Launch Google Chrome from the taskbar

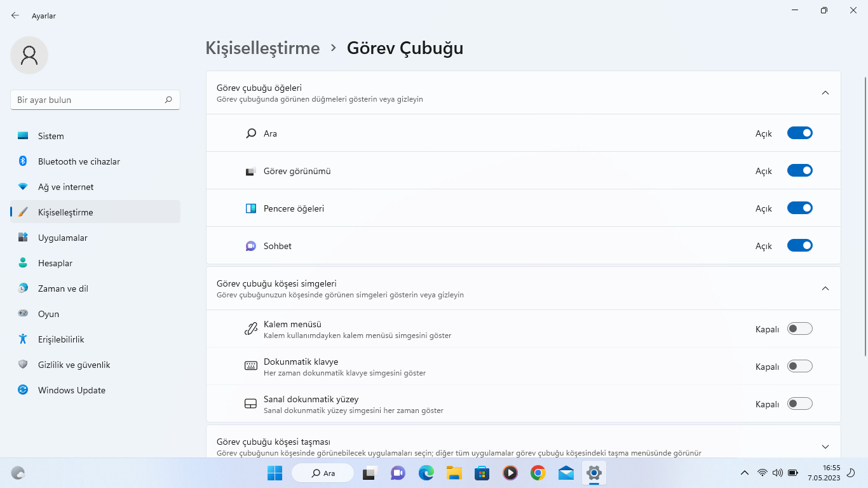point(538,473)
